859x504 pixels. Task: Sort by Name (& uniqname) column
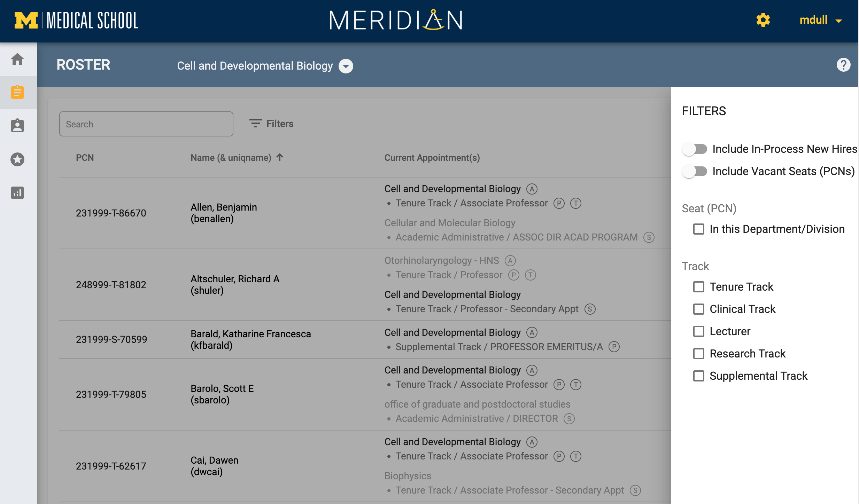tap(231, 158)
